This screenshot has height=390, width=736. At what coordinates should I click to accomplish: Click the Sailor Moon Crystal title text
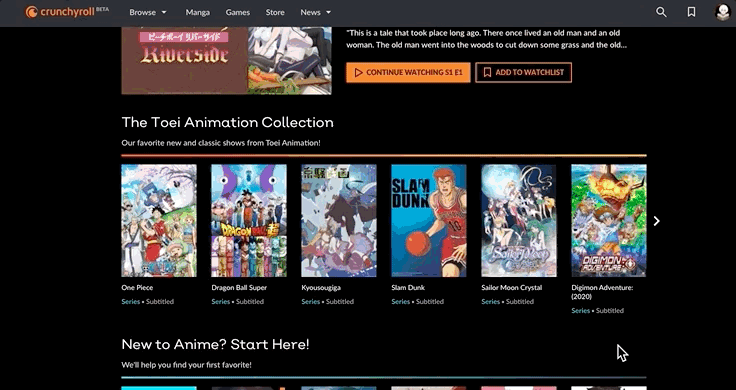tap(512, 287)
